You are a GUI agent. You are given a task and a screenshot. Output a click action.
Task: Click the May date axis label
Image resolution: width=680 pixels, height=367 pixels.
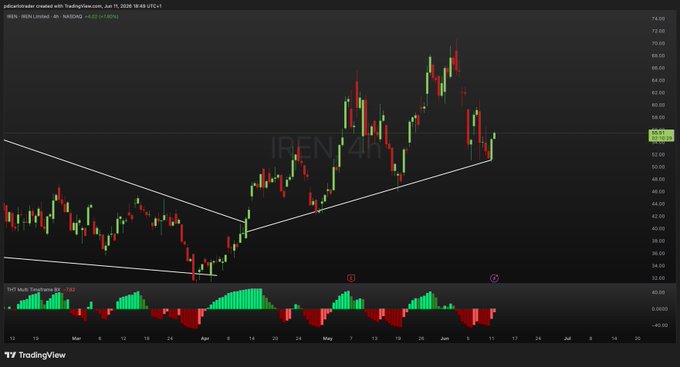(328, 338)
